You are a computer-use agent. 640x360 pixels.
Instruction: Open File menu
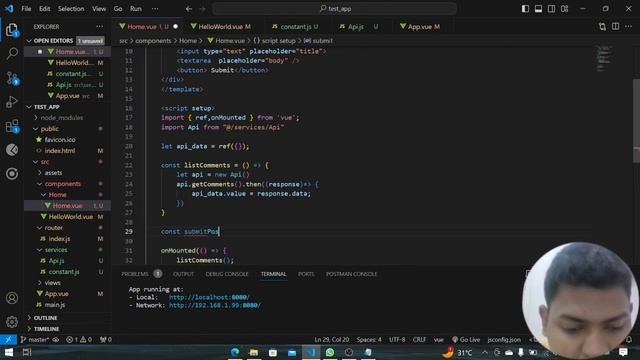(x=26, y=9)
